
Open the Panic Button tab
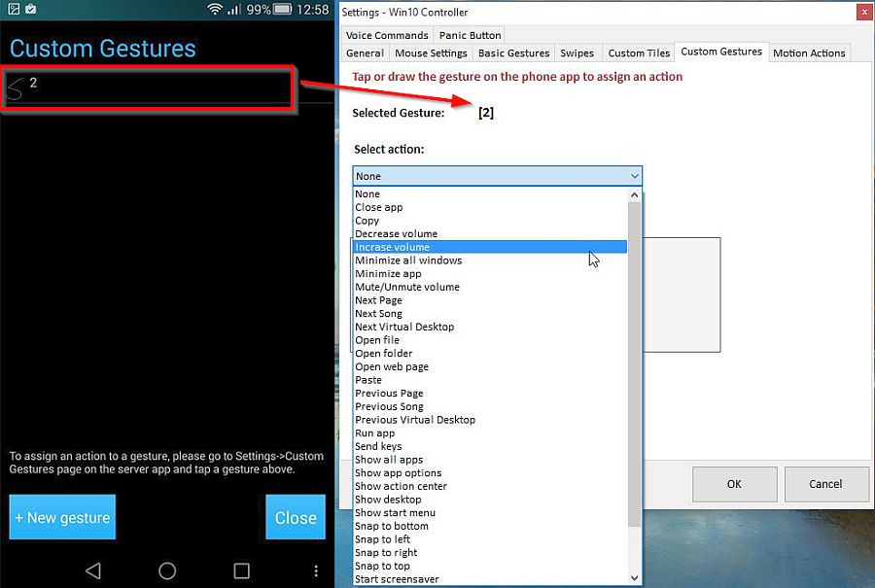(471, 35)
